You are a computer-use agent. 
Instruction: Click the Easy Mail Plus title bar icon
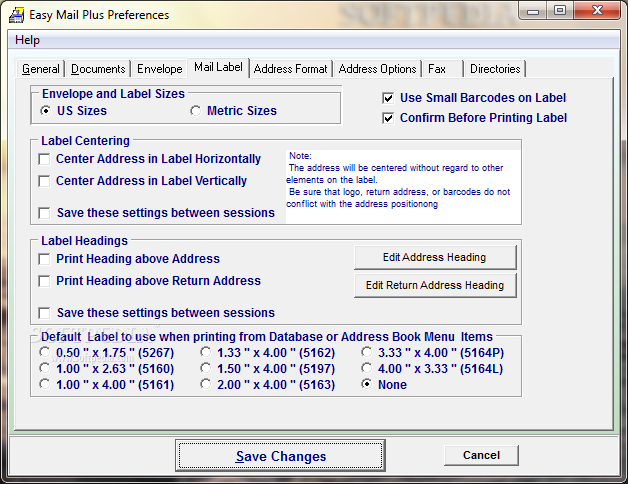coord(16,15)
